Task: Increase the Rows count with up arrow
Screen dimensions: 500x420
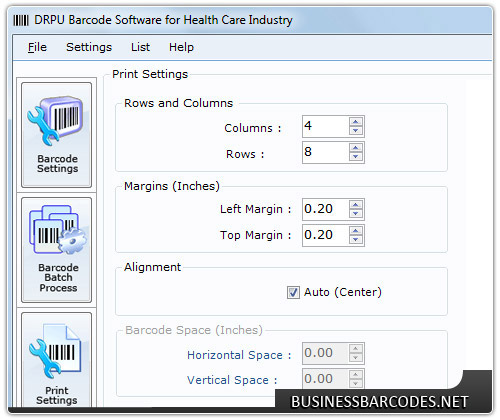Action: pos(356,148)
